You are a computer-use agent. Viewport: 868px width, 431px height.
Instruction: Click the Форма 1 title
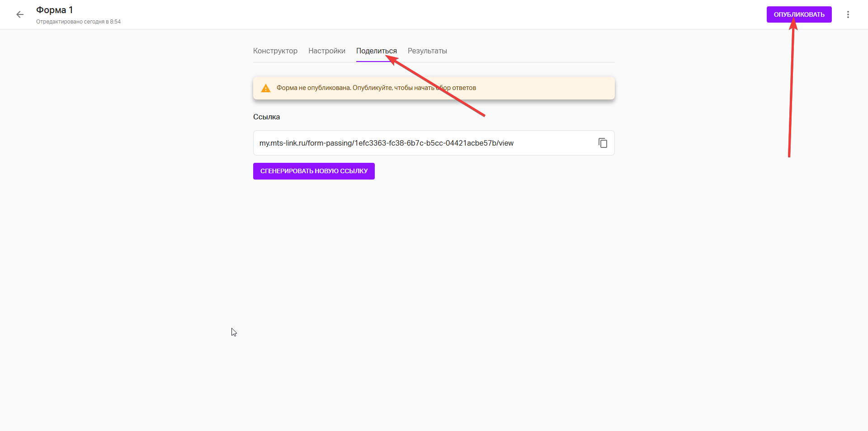[54, 10]
